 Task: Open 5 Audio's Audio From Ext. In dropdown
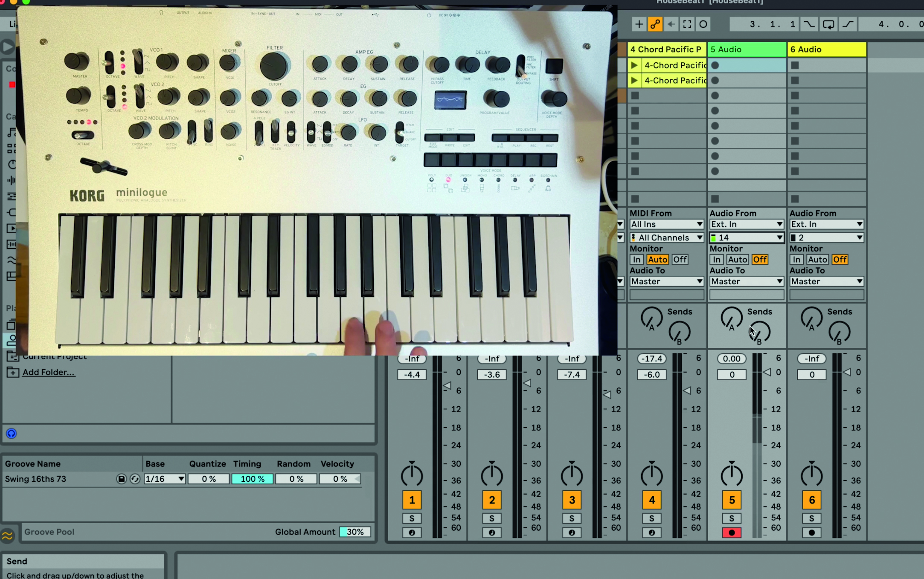pyautogui.click(x=747, y=224)
